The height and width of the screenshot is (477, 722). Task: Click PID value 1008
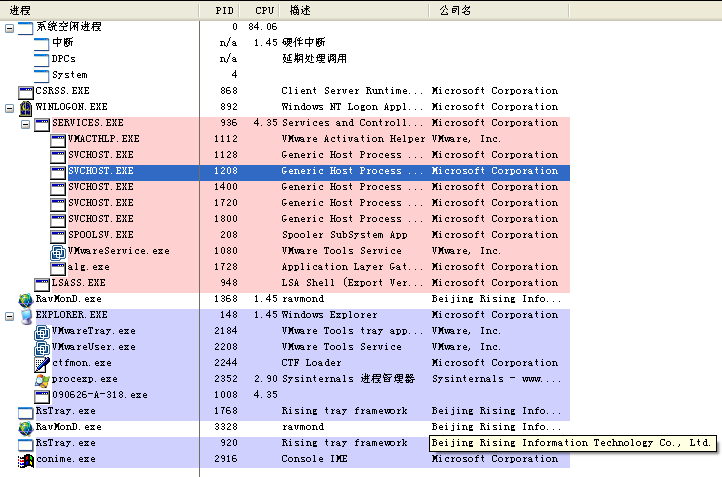click(226, 395)
